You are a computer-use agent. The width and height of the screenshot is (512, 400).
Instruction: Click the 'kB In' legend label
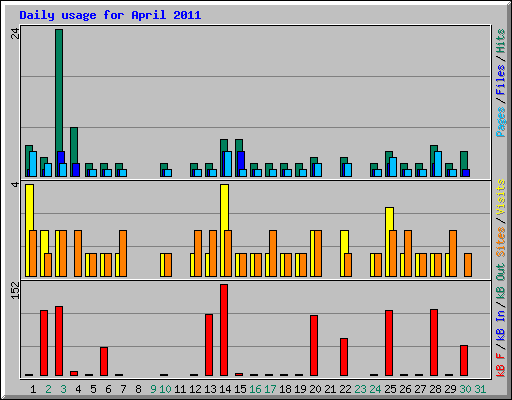(x=501, y=326)
